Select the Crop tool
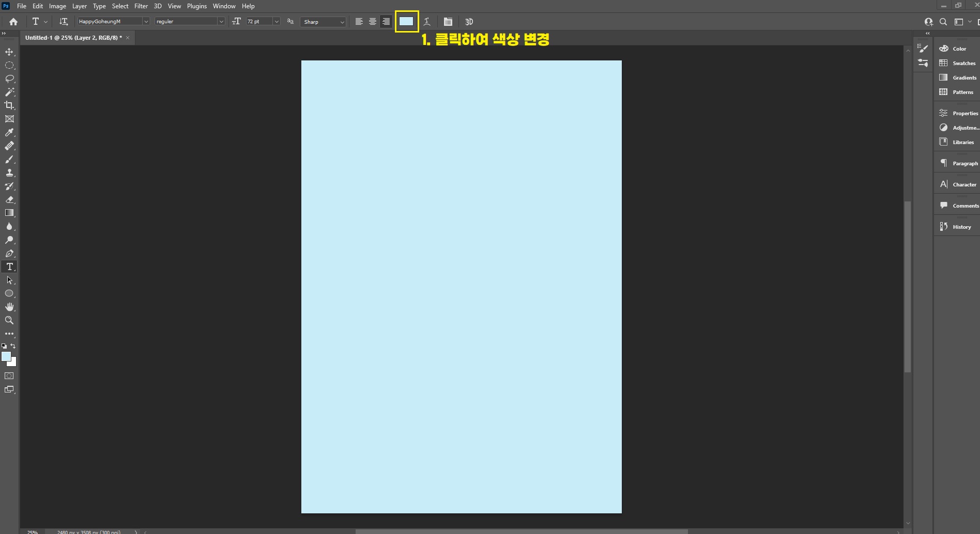 click(x=9, y=105)
